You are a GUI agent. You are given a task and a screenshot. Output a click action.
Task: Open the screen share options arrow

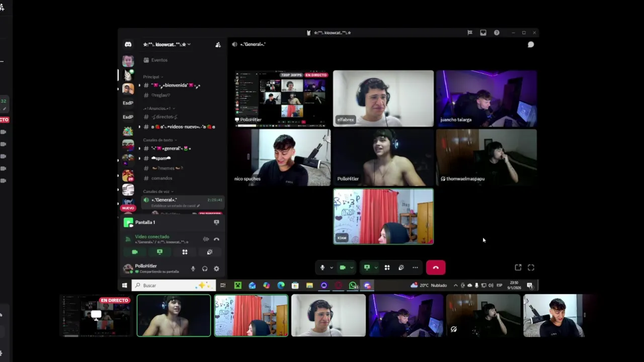click(x=375, y=267)
